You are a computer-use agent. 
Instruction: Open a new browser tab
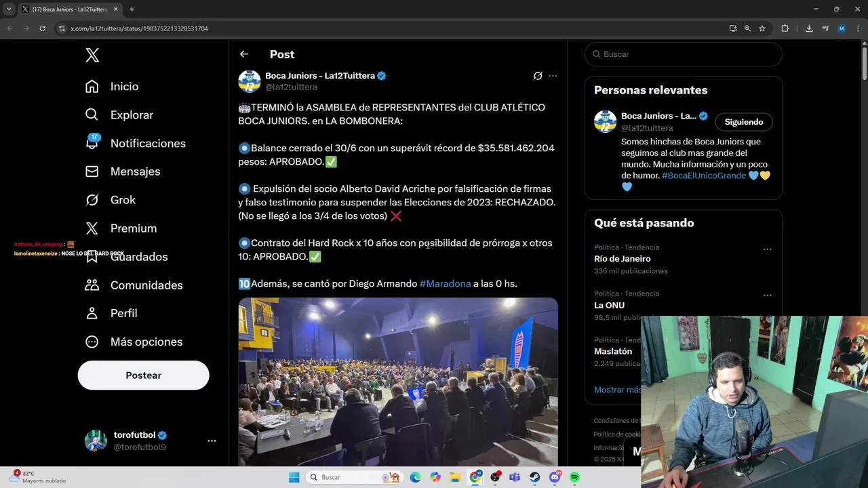(x=132, y=9)
